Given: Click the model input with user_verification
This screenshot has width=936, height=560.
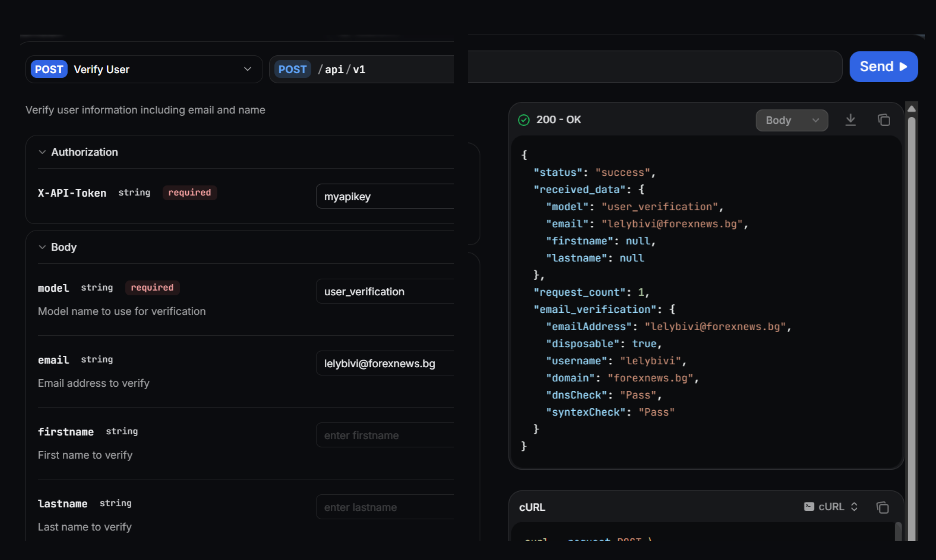Looking at the screenshot, I should pyautogui.click(x=385, y=291).
